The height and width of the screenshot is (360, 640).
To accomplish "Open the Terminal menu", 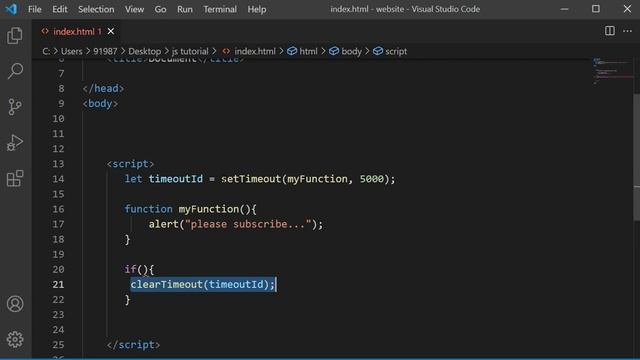I will (x=220, y=9).
